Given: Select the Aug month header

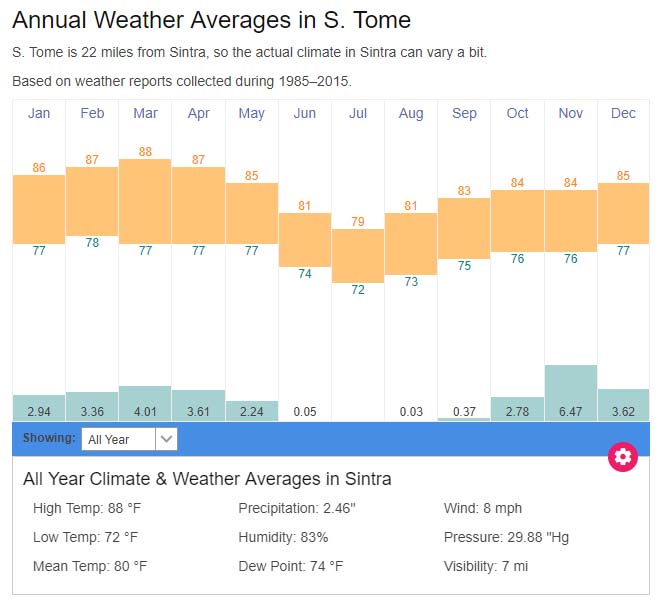Looking at the screenshot, I should point(411,114).
